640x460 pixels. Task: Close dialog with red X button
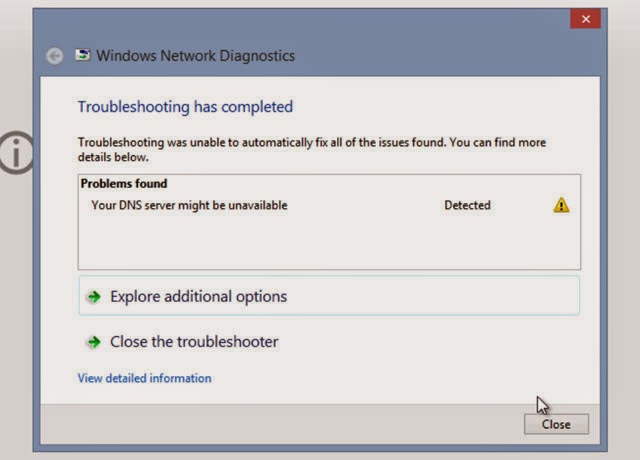(x=586, y=19)
